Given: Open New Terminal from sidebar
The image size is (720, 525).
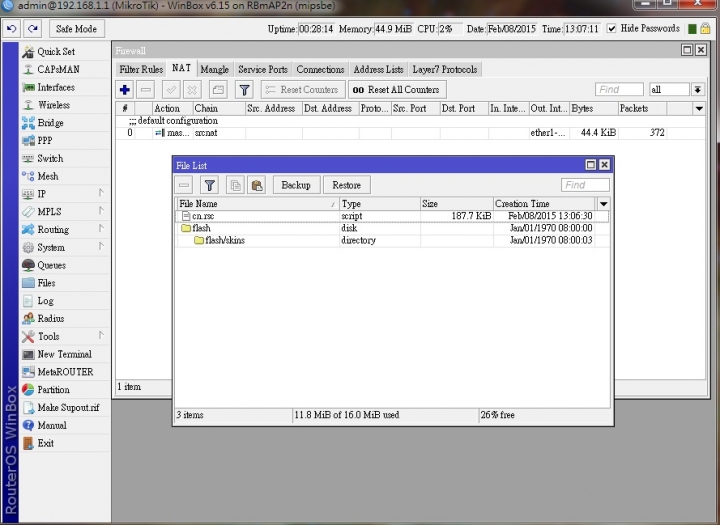Looking at the screenshot, I should [x=65, y=354].
